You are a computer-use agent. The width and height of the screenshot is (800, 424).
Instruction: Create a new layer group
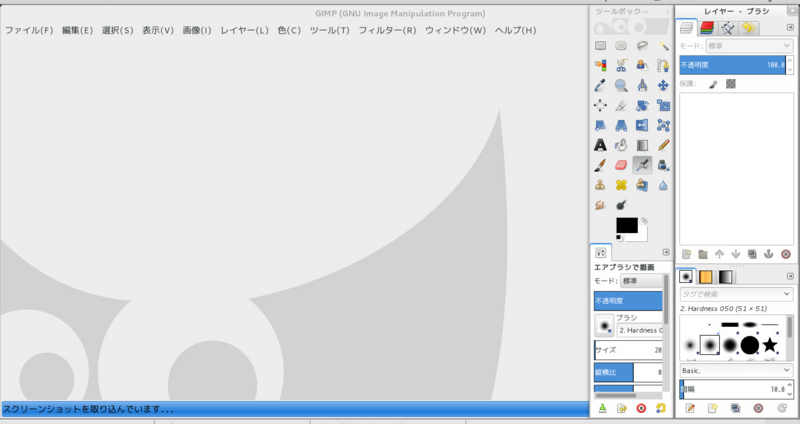(x=703, y=254)
